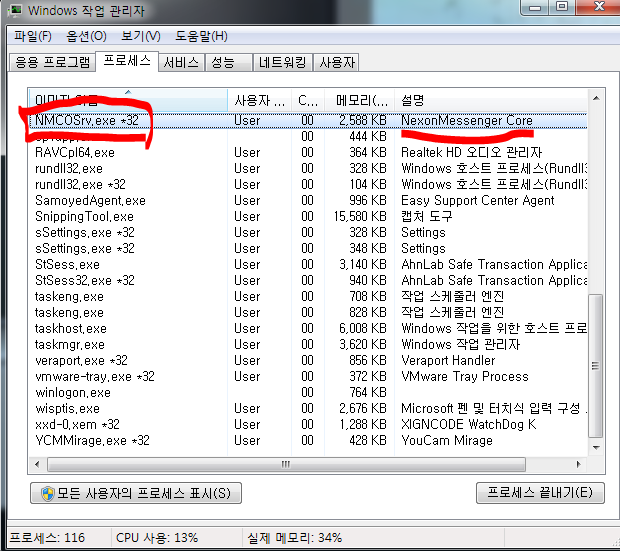Image resolution: width=620 pixels, height=551 pixels.
Task: Click the 15,580 KB memory value
Action: 360,216
